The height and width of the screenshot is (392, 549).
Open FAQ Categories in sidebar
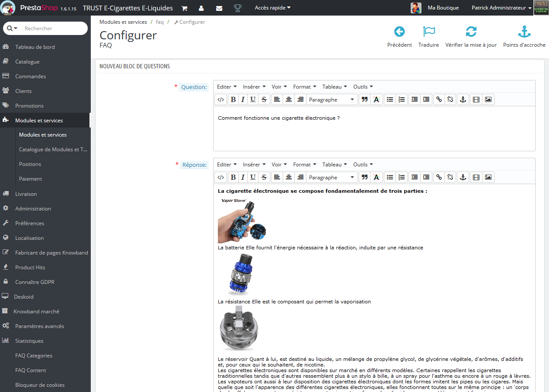pyautogui.click(x=34, y=356)
